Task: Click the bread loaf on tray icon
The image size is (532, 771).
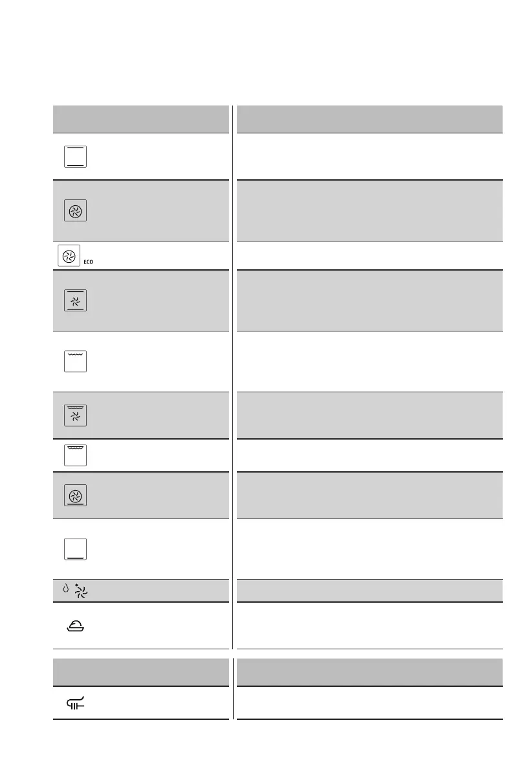Action: point(76,625)
